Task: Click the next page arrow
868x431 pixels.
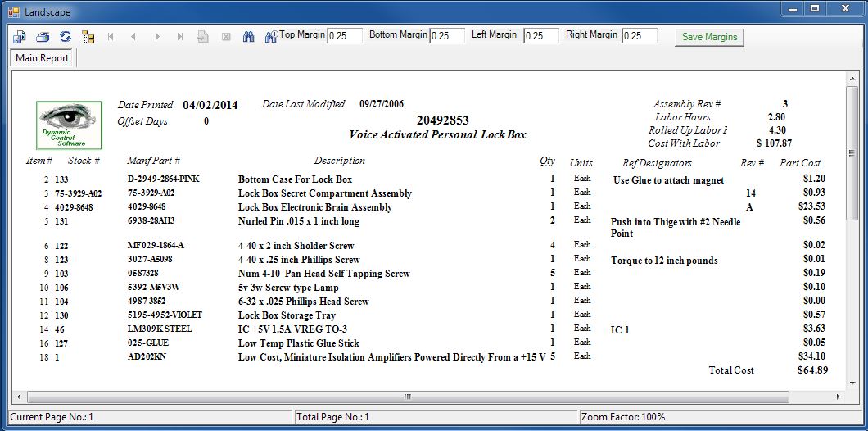Action: [x=156, y=37]
